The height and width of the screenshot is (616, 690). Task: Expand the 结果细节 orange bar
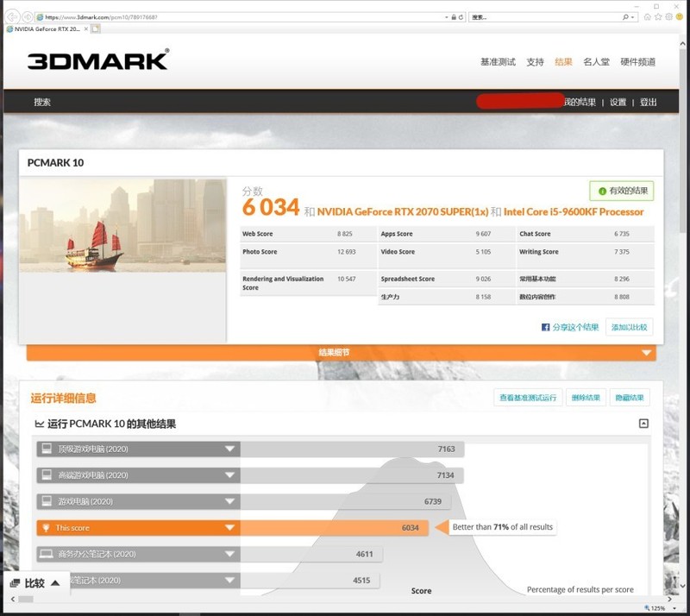[341, 353]
